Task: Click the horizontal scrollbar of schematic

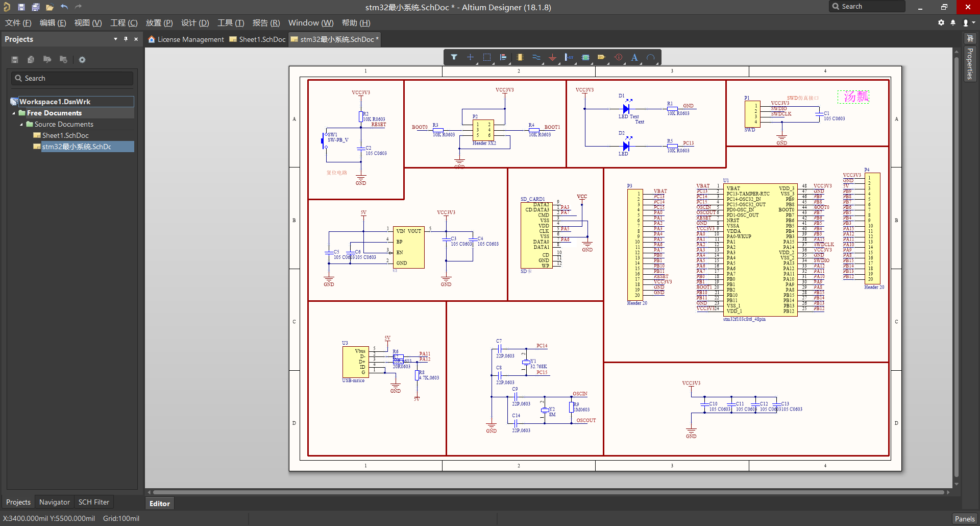Action: pos(549,492)
